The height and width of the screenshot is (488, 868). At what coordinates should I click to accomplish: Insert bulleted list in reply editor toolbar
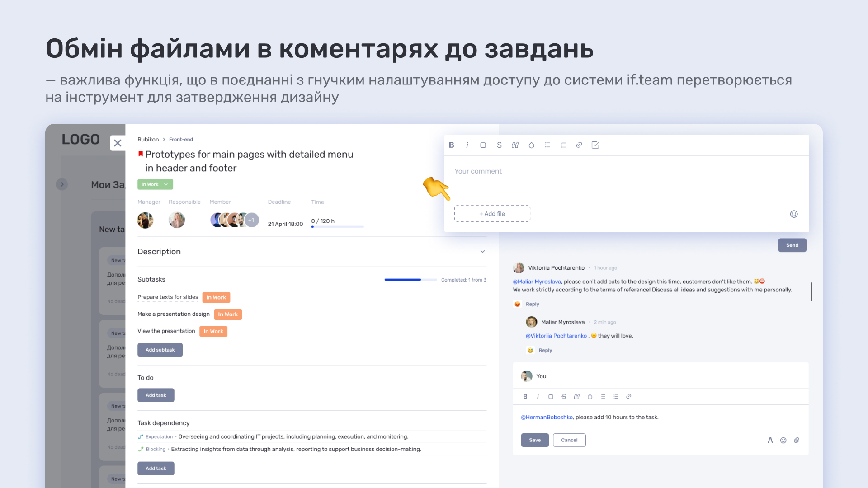603,396
